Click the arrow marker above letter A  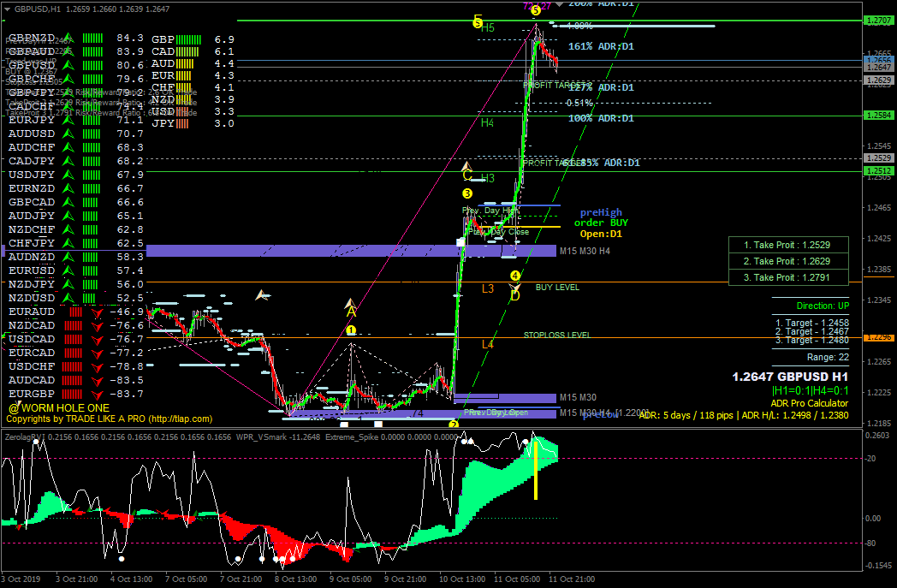350,303
